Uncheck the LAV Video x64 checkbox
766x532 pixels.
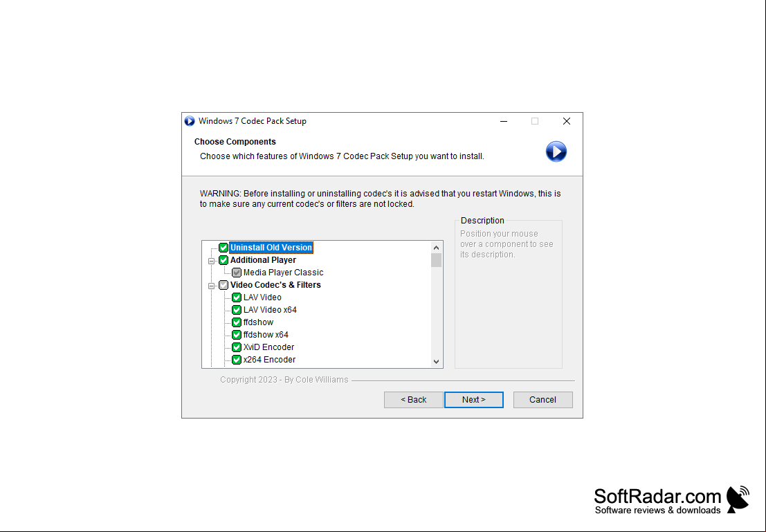click(237, 310)
